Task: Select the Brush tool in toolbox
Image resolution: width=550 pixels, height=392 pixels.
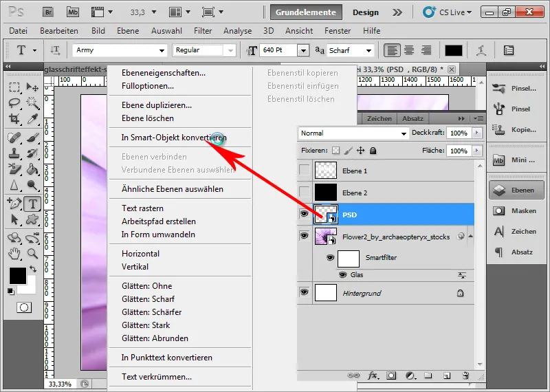Action: pos(32,138)
